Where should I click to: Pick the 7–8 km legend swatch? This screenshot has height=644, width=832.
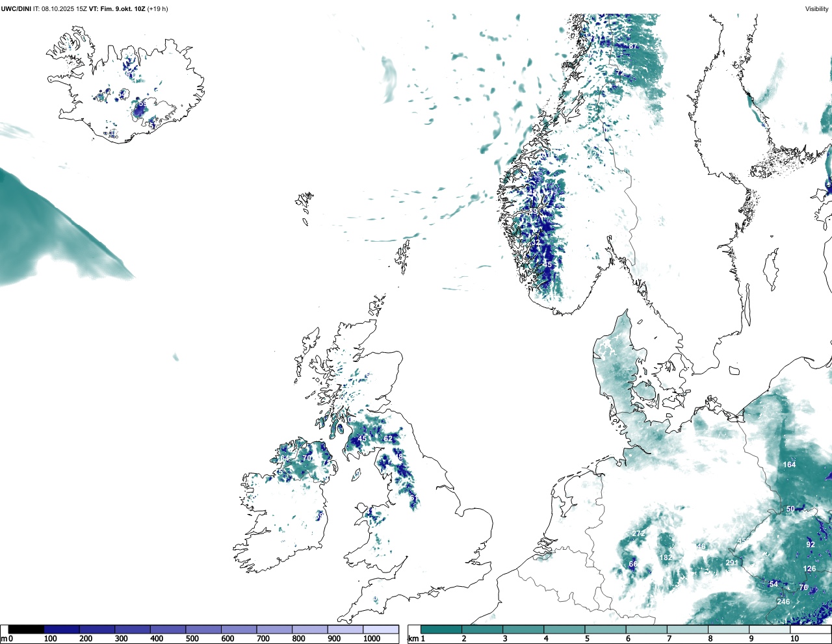(687, 629)
